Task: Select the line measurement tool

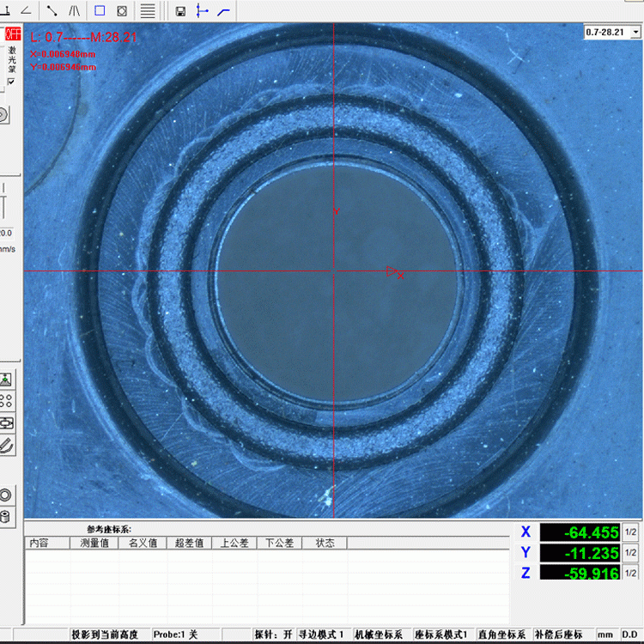Action: pyautogui.click(x=52, y=11)
